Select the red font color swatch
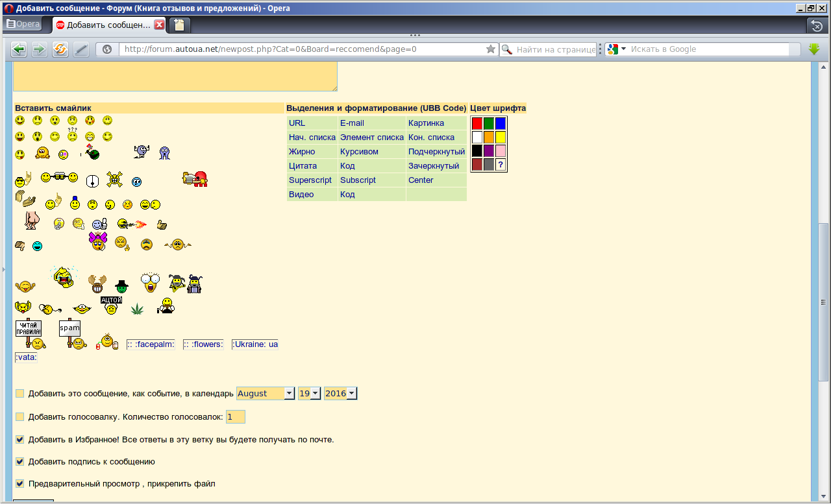831x504 pixels. pos(477,123)
